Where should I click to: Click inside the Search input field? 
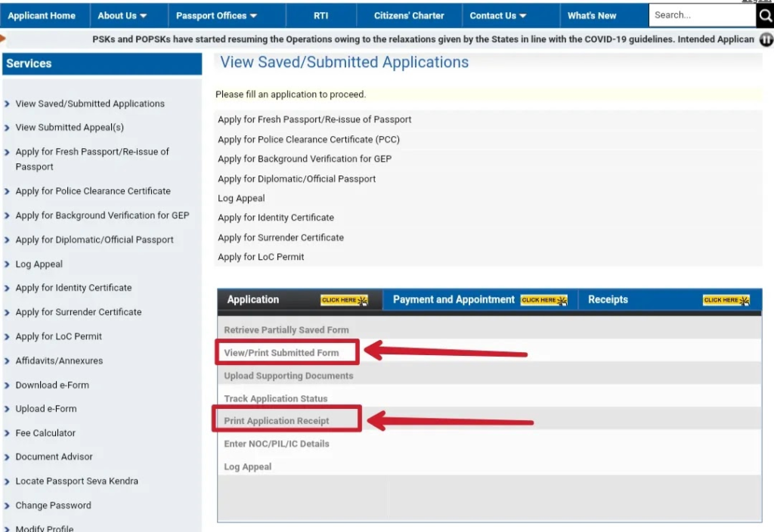pyautogui.click(x=703, y=14)
